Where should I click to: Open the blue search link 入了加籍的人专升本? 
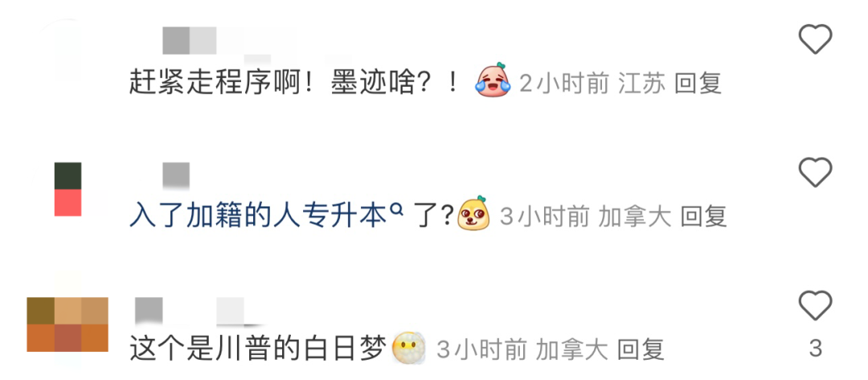tap(257, 215)
